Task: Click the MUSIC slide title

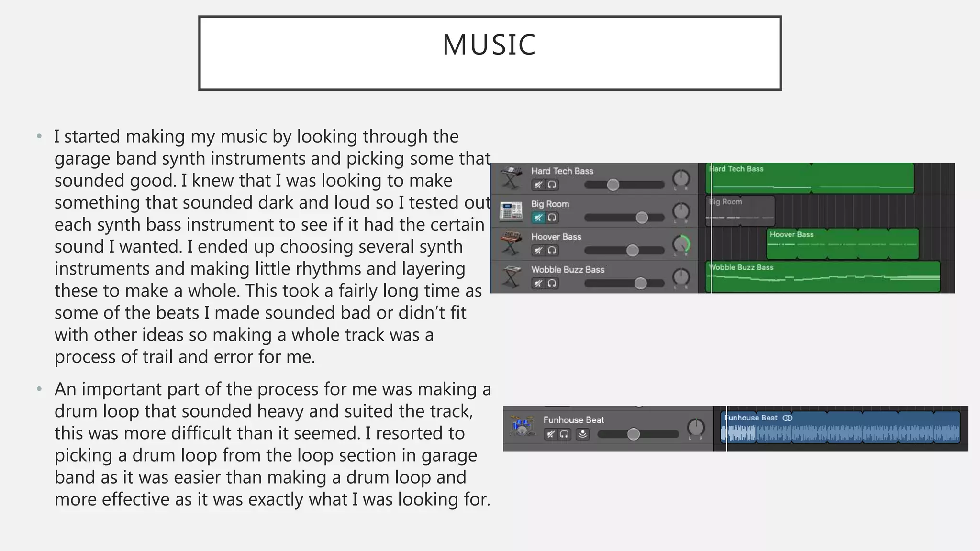Action: click(x=489, y=45)
